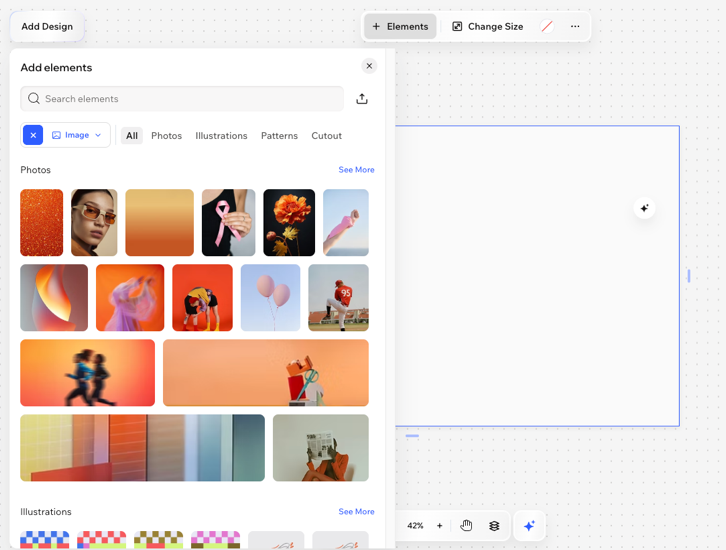Open the layers panel icon
Image resolution: width=726 pixels, height=550 pixels.
[494, 526]
